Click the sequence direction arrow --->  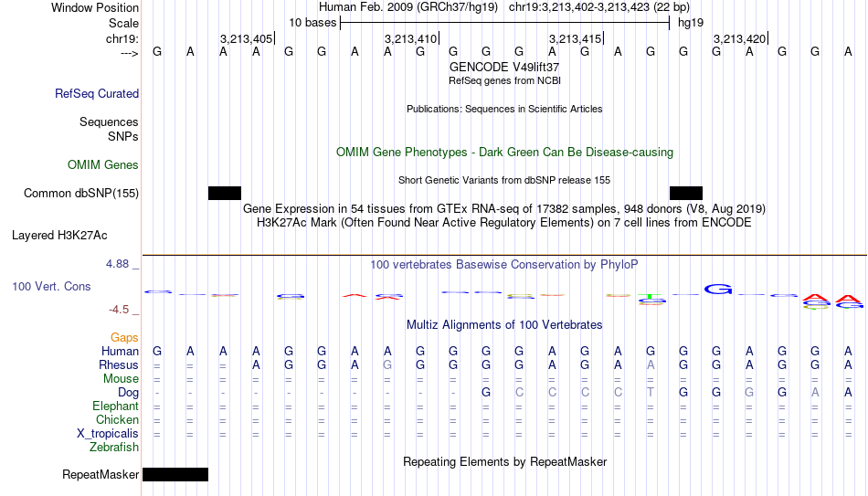[x=130, y=53]
